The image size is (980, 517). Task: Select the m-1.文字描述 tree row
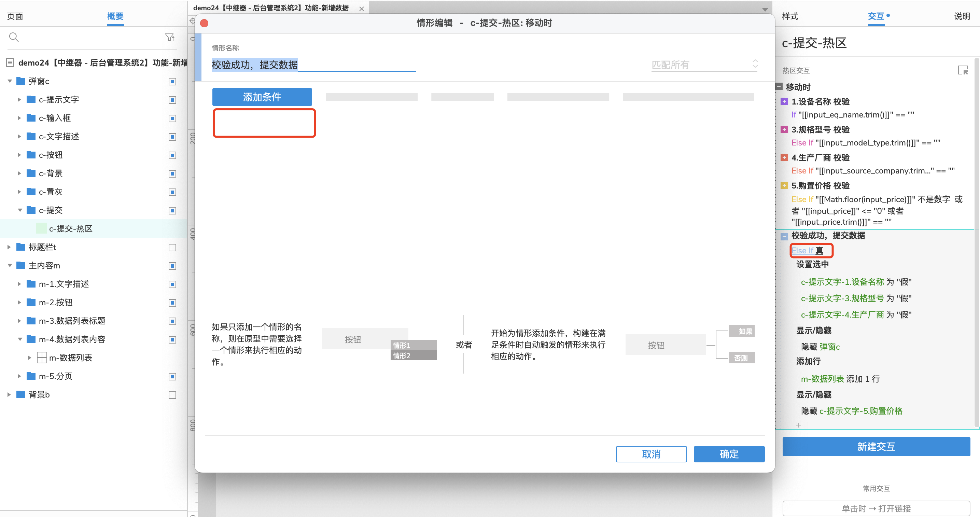point(94,284)
